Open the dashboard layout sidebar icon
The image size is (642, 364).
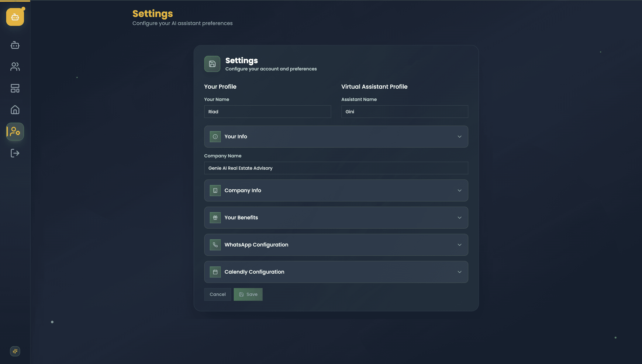tap(15, 88)
